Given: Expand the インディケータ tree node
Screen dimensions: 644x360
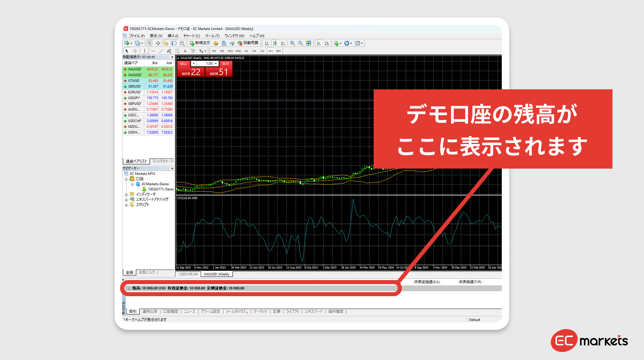Looking at the screenshot, I should click(x=126, y=194).
